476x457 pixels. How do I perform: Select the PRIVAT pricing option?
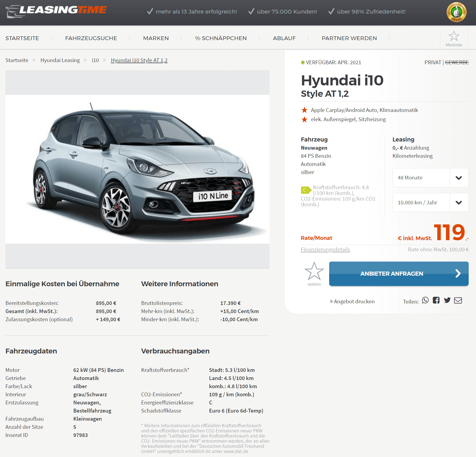pyautogui.click(x=433, y=62)
